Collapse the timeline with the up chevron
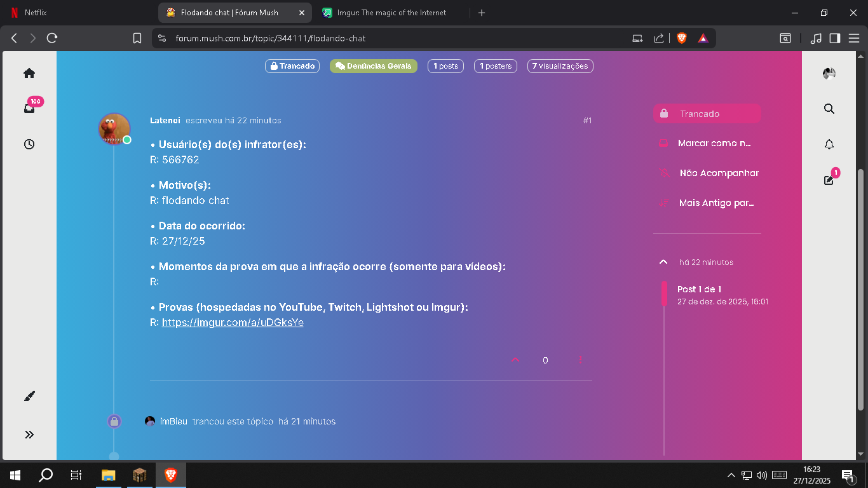 coord(663,261)
